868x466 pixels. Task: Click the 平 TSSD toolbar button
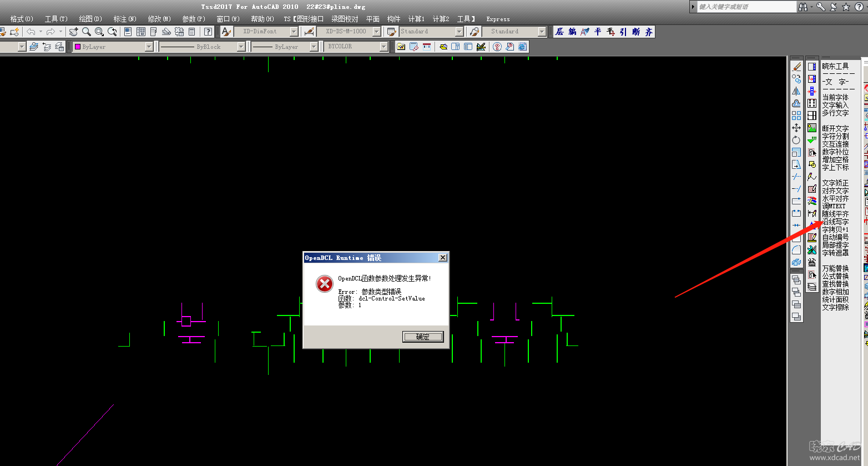(x=598, y=32)
